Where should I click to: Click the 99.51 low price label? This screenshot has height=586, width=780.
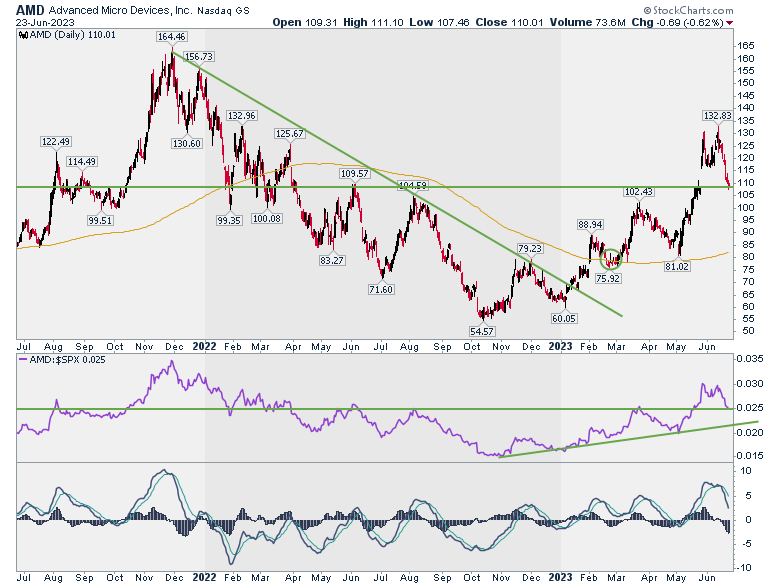point(100,220)
